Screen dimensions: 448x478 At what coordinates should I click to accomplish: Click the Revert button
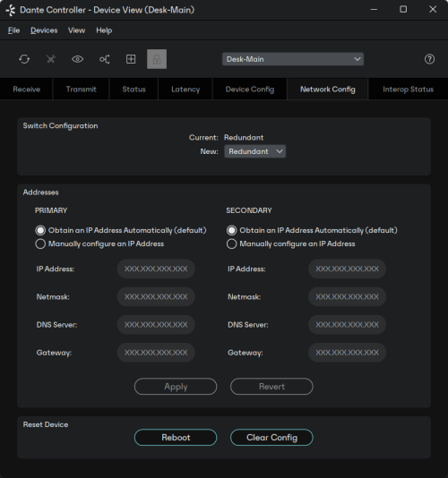coord(271,387)
